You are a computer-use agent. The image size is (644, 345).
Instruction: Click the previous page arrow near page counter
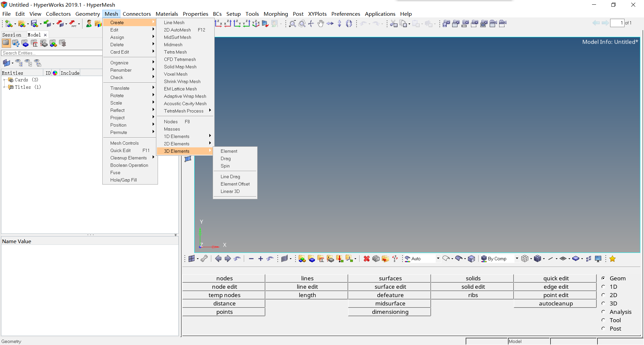pyautogui.click(x=596, y=23)
